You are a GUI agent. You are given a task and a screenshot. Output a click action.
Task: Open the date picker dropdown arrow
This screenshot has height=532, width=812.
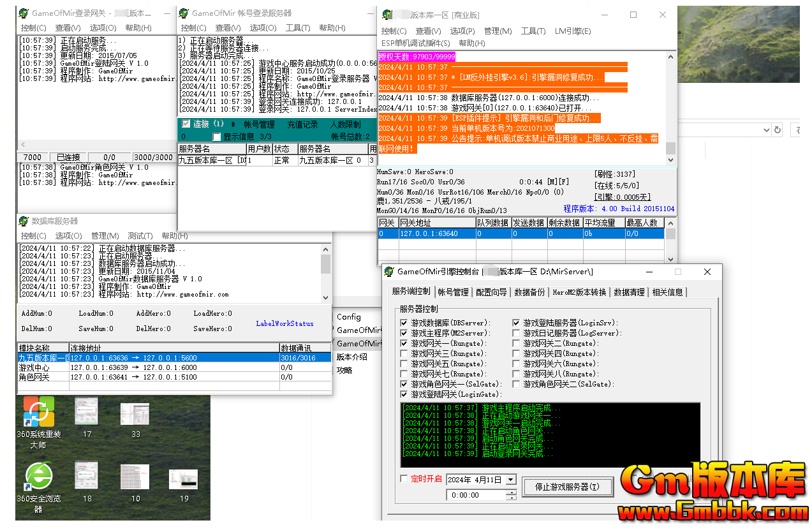pos(510,480)
